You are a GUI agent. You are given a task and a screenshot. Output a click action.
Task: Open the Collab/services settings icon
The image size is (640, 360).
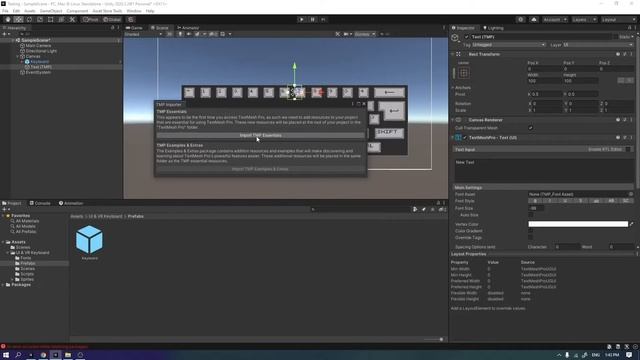point(520,20)
